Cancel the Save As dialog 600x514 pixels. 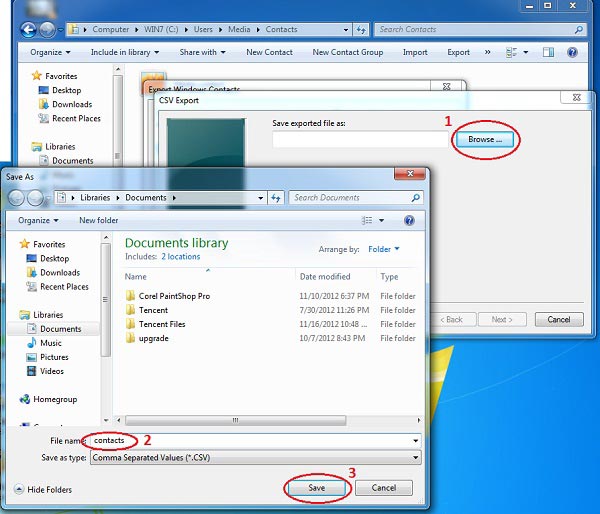pos(383,488)
